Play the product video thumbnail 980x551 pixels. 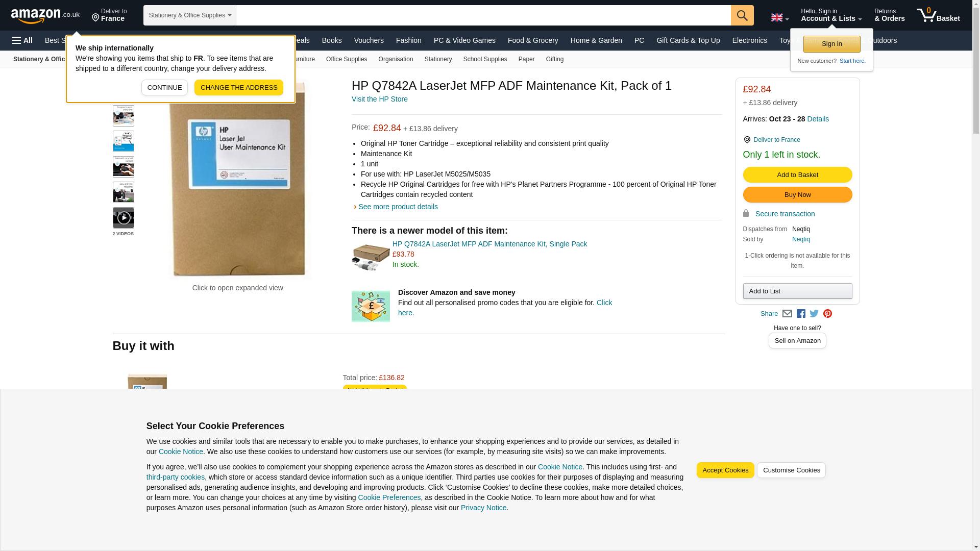(x=123, y=218)
